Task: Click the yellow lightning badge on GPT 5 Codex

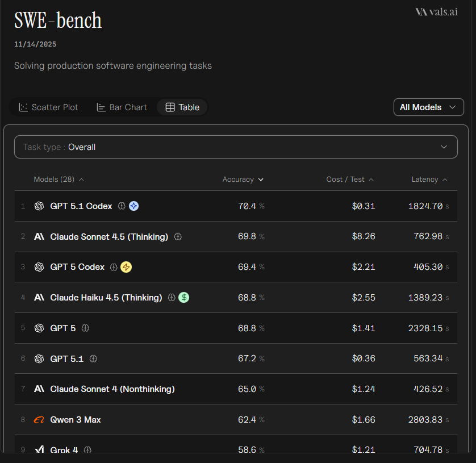Action: click(126, 267)
